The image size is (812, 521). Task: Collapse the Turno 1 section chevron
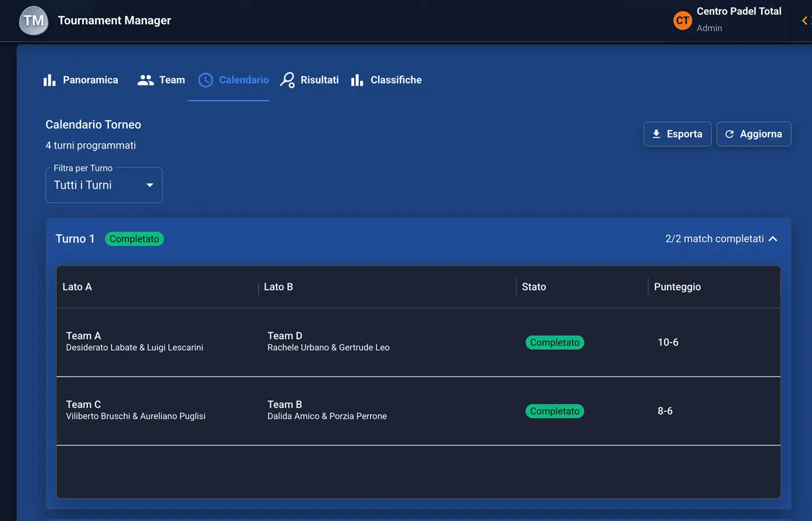pos(773,239)
